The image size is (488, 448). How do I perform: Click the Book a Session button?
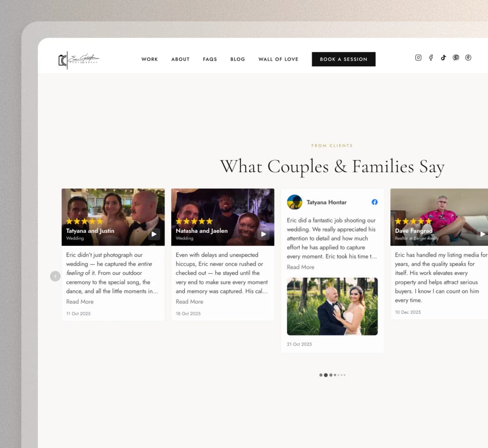tap(343, 59)
